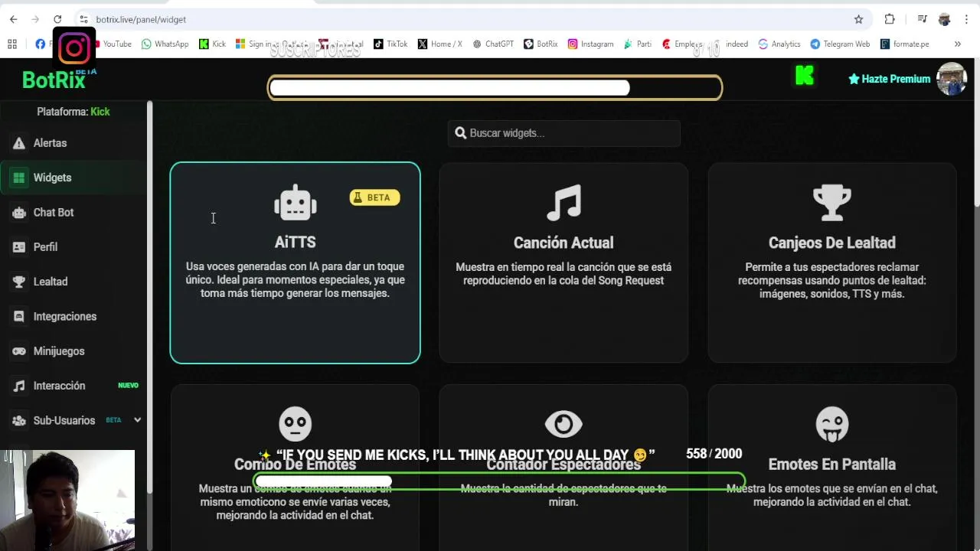
Task: Click the Interacción music note icon
Action: click(x=19, y=386)
